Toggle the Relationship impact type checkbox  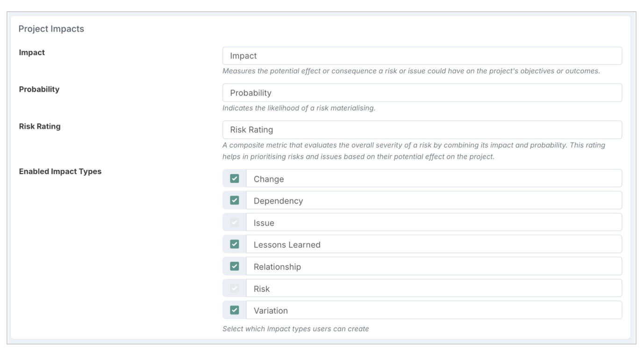(235, 266)
